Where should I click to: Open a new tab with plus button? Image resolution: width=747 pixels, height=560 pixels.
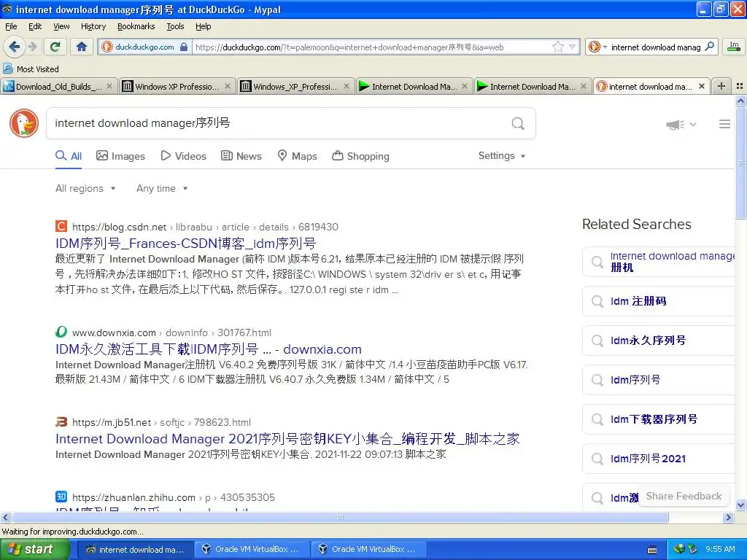721,86
